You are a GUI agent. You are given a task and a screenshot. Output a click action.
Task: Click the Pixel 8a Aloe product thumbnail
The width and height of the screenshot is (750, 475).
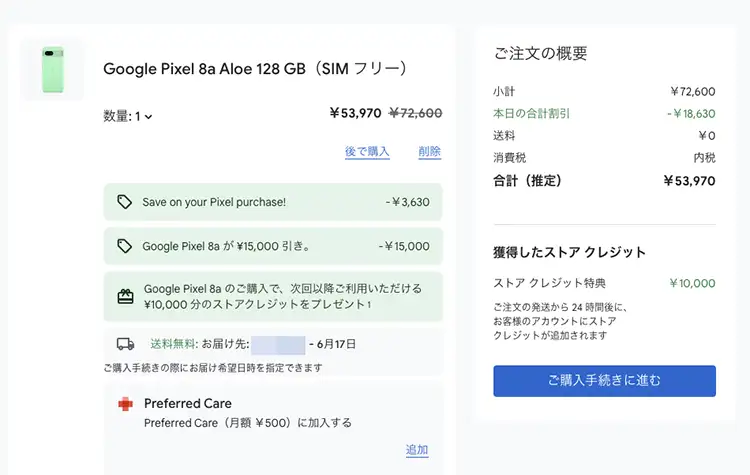pos(52,70)
